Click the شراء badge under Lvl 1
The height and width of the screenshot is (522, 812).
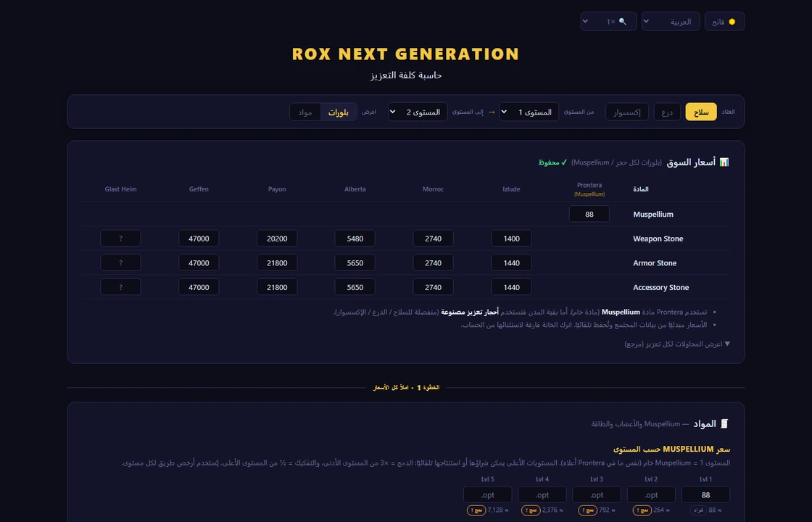[x=699, y=510]
